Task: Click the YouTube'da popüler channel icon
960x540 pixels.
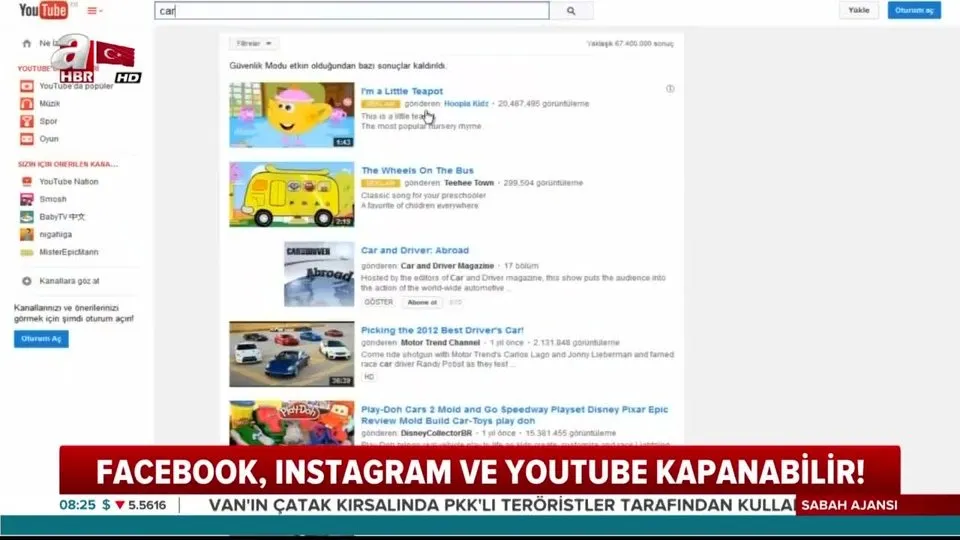Action: coord(26,86)
